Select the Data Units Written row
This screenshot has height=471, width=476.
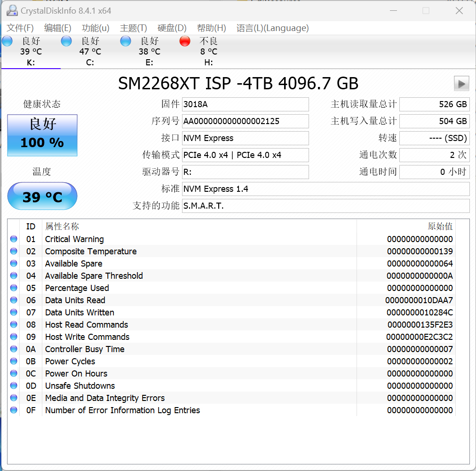click(x=79, y=313)
